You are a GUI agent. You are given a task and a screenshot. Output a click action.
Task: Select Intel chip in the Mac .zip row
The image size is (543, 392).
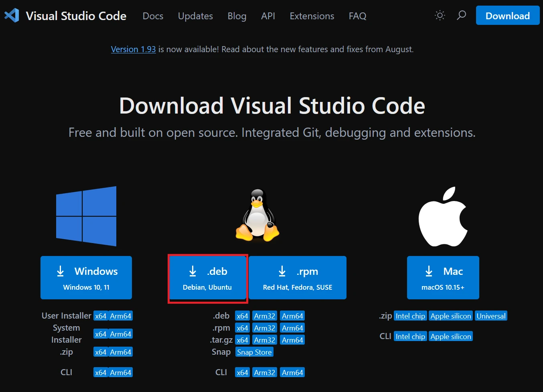pos(410,316)
